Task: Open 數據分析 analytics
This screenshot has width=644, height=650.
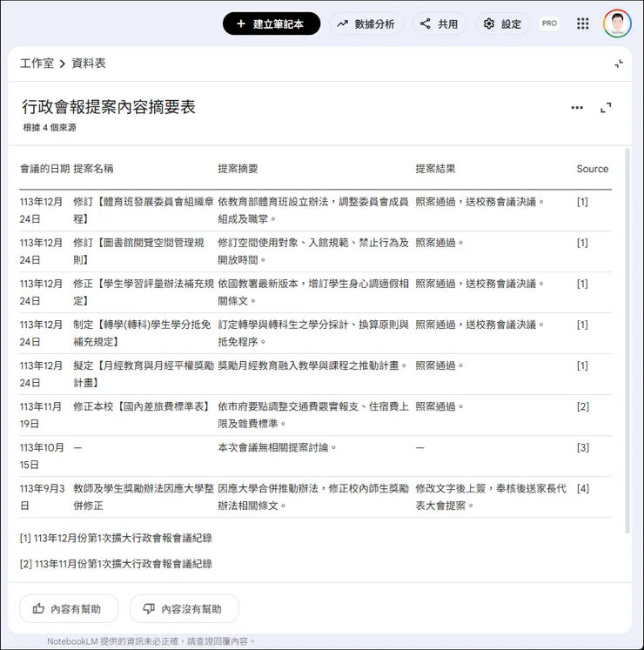Action: [x=366, y=23]
